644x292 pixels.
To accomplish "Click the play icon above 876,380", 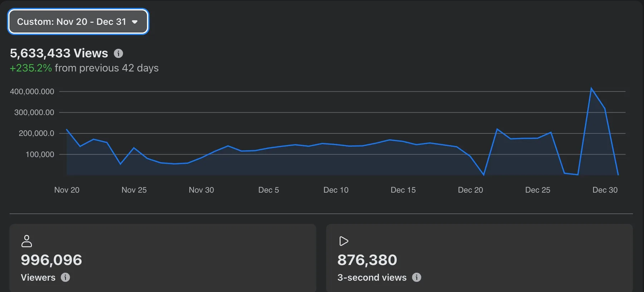I will click(343, 241).
